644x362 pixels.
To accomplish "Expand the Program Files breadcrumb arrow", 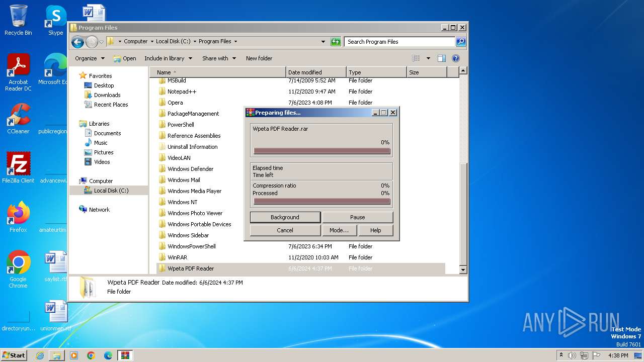I will coord(235,42).
